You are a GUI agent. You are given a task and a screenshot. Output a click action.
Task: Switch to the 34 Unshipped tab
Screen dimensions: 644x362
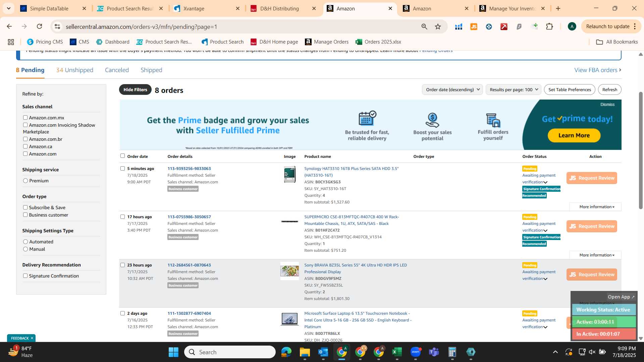[x=75, y=70]
